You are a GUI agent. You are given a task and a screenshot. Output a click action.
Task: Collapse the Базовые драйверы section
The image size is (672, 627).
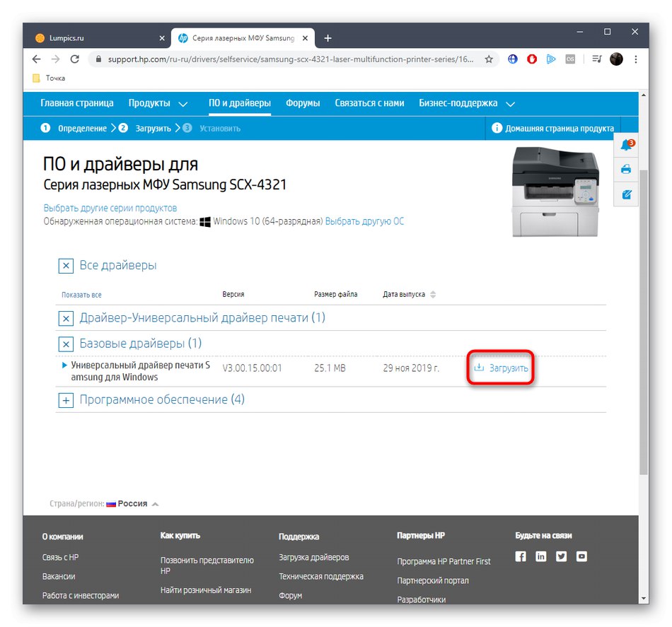coord(65,344)
